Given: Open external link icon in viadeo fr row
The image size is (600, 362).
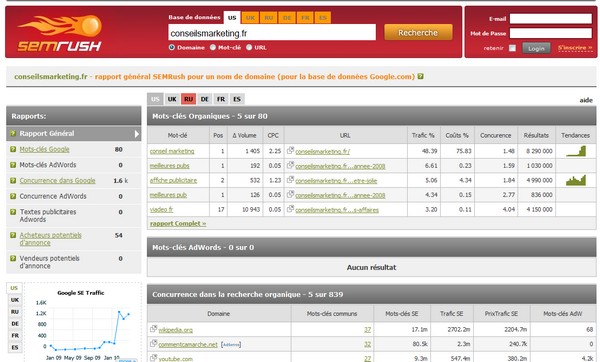Looking at the screenshot, I should click(290, 209).
